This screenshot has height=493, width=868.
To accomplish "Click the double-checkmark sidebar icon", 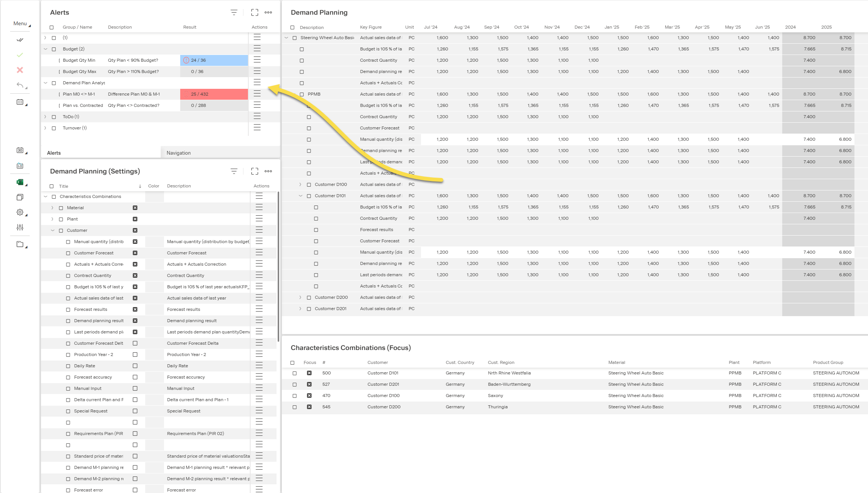I will coord(20,40).
